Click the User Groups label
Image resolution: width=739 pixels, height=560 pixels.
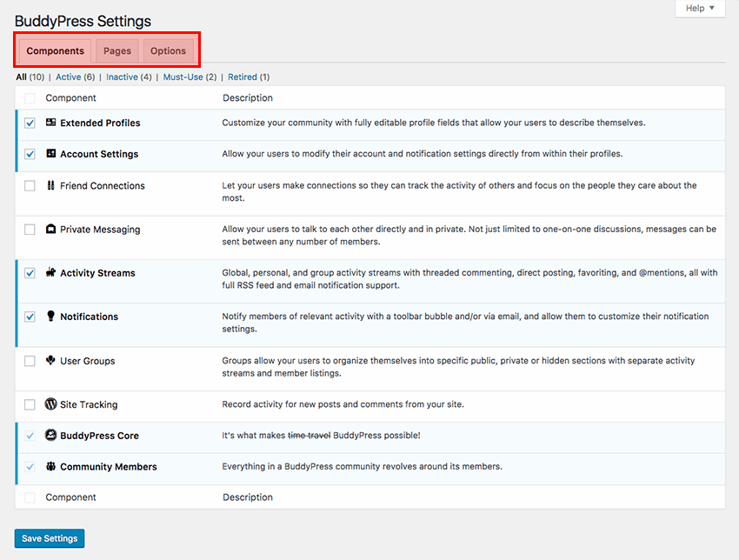click(88, 361)
